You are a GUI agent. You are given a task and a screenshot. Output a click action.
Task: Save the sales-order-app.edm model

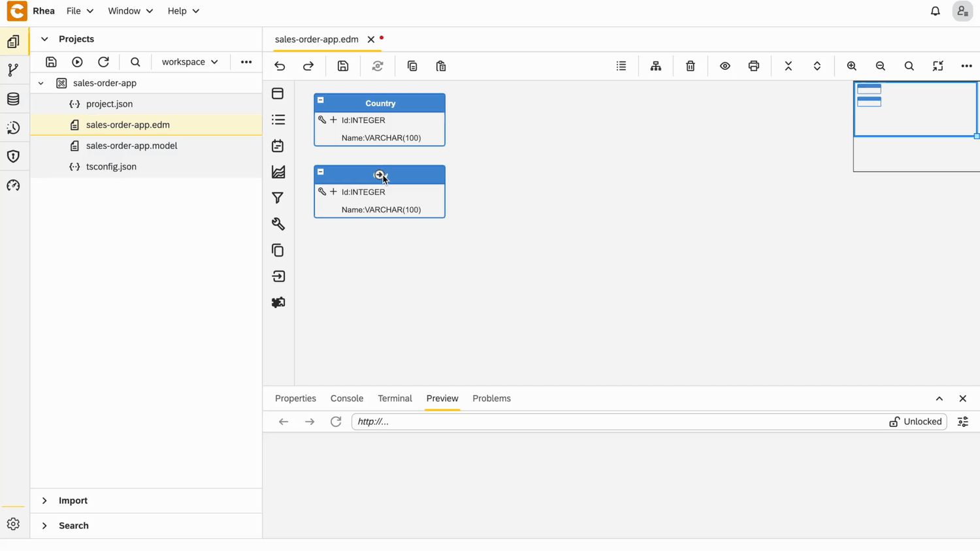click(x=343, y=66)
